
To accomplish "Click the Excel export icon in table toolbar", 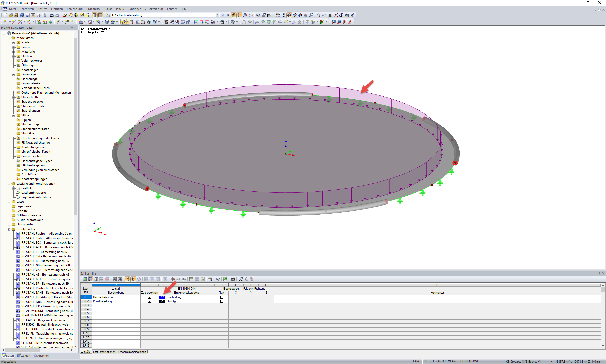I will click(225, 279).
